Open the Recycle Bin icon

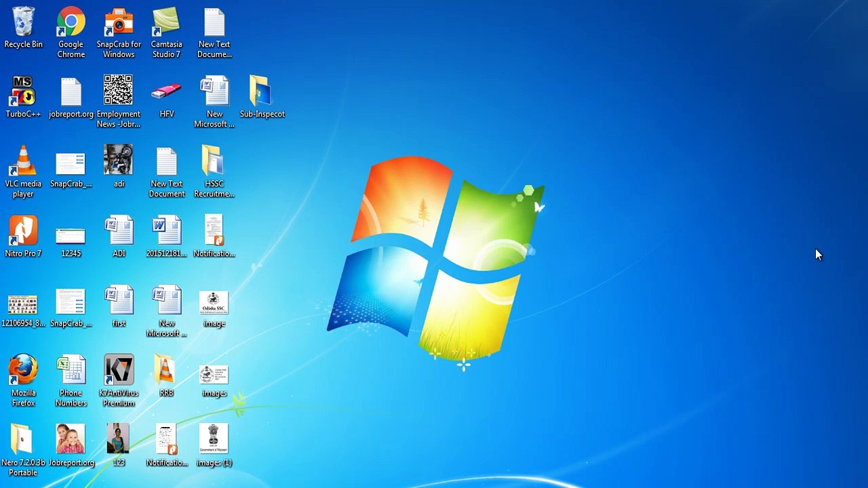pyautogui.click(x=23, y=28)
